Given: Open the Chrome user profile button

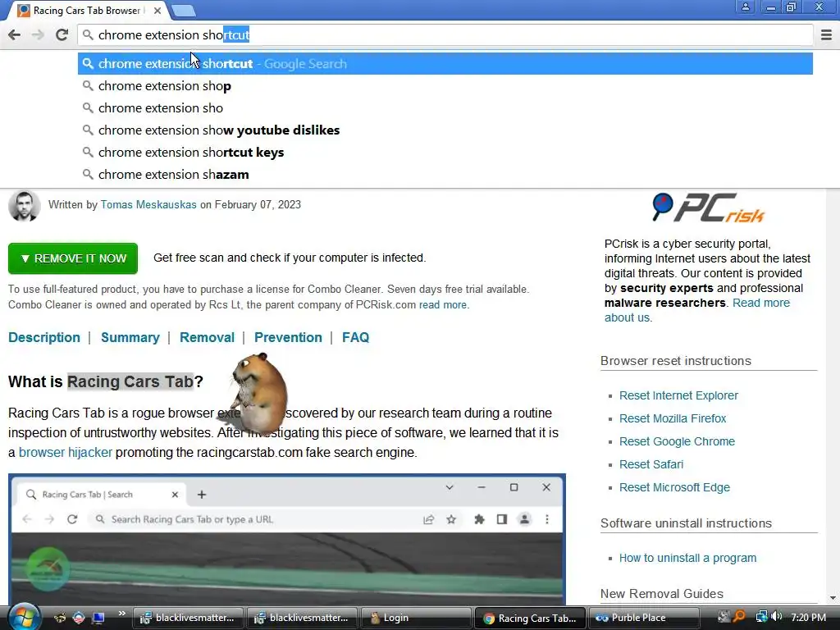Looking at the screenshot, I should (745, 7).
